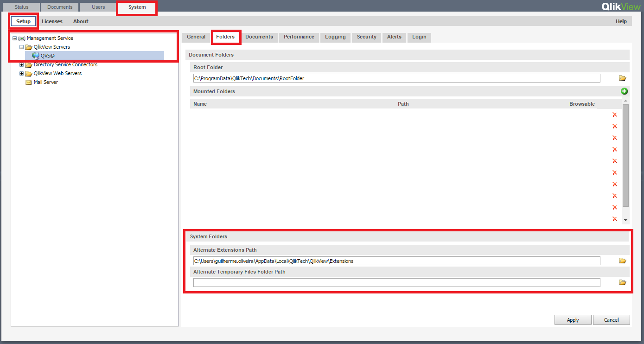The width and height of the screenshot is (644, 344).
Task: Browse for Root Folder with folder icon
Action: 622,78
